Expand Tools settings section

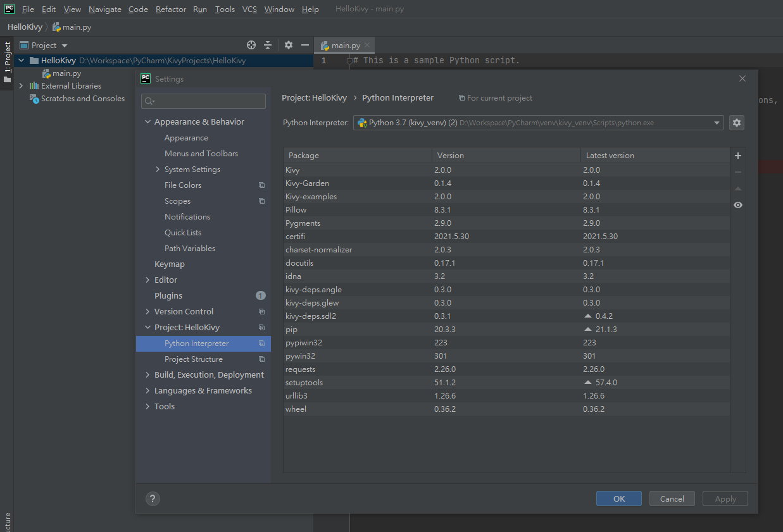click(x=147, y=407)
